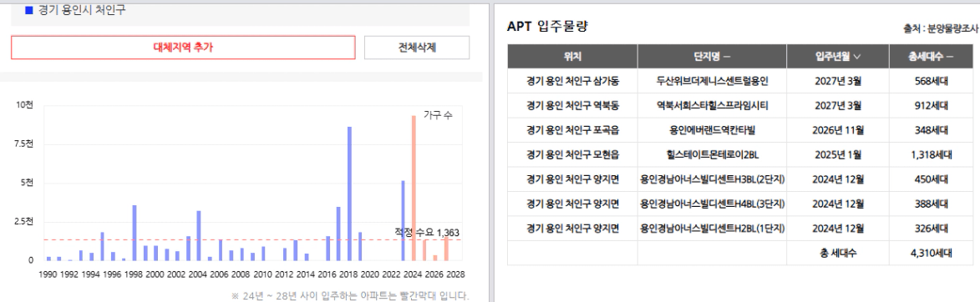Click the 1998 blue chart bar
The width and height of the screenshot is (980, 302).
135,233
